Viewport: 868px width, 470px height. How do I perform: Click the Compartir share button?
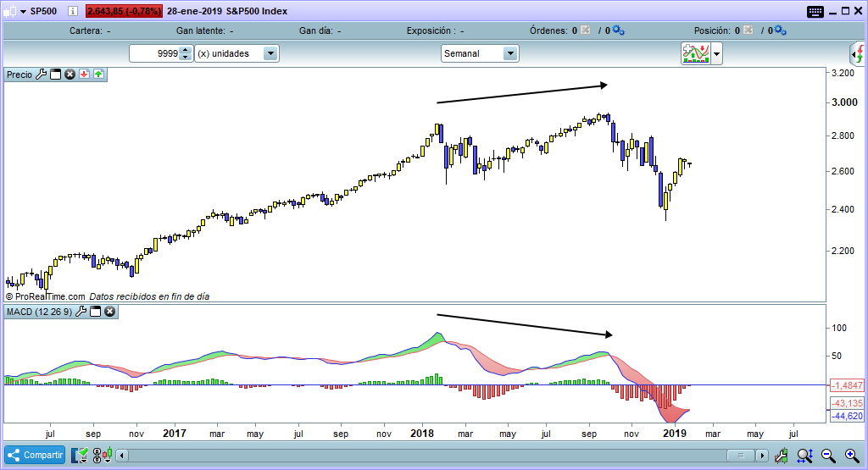[x=35, y=455]
